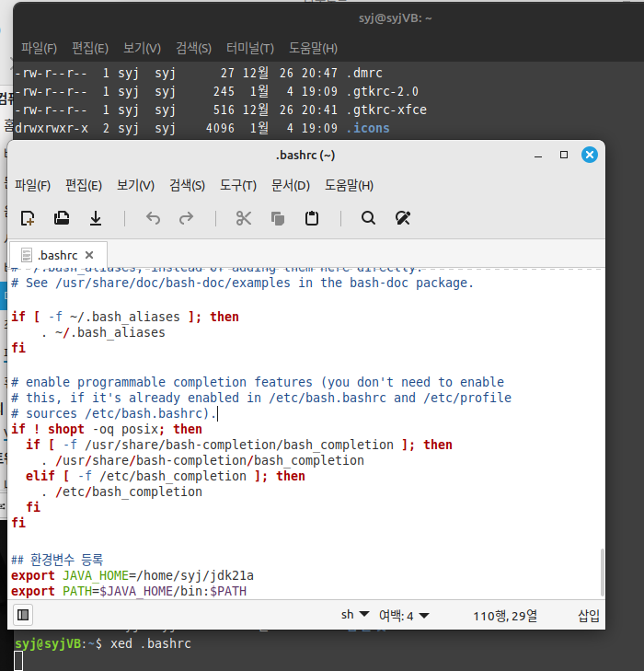Close the xed editor window
644x671 pixels.
tap(590, 155)
